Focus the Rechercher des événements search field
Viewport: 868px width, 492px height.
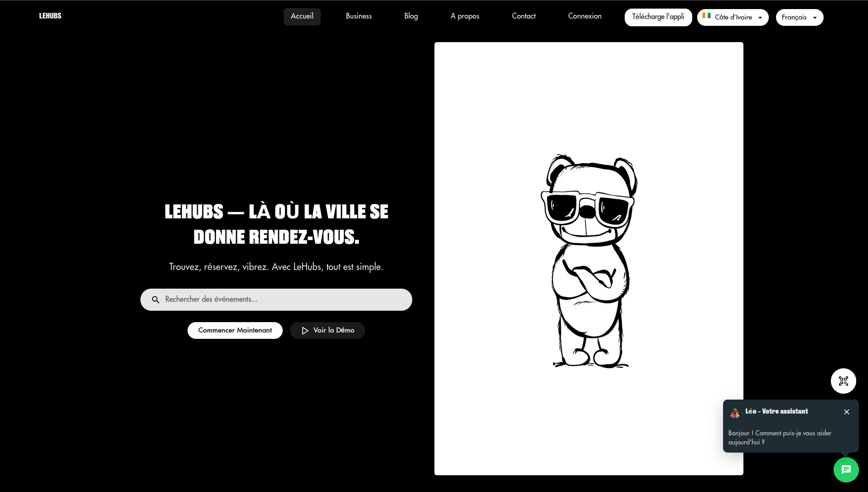coord(285,300)
